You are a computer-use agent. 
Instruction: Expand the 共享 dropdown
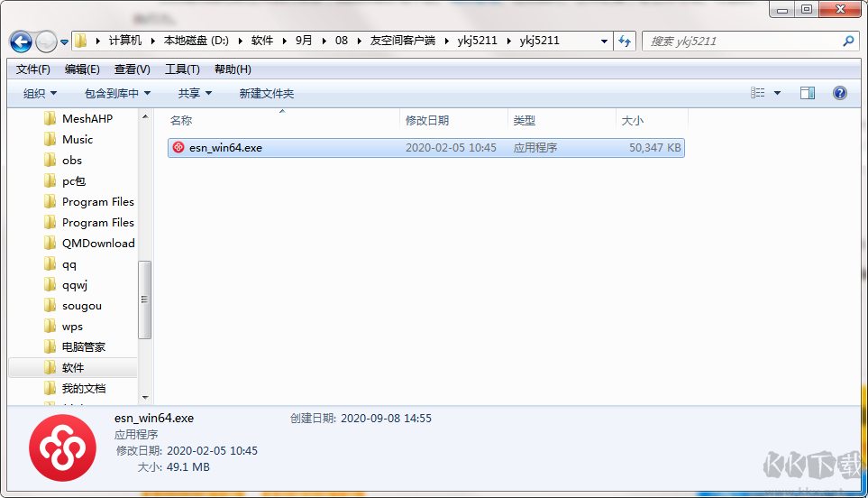pos(195,94)
